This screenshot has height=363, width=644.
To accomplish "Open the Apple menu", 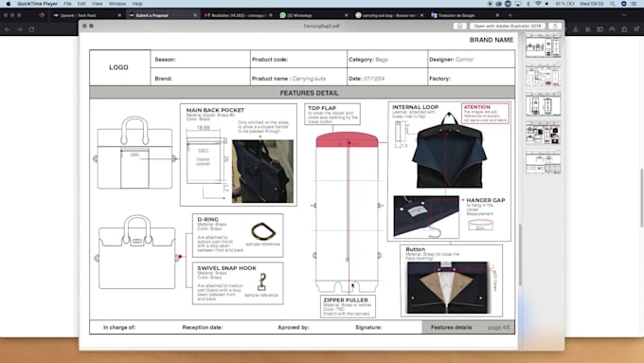I will click(8, 4).
